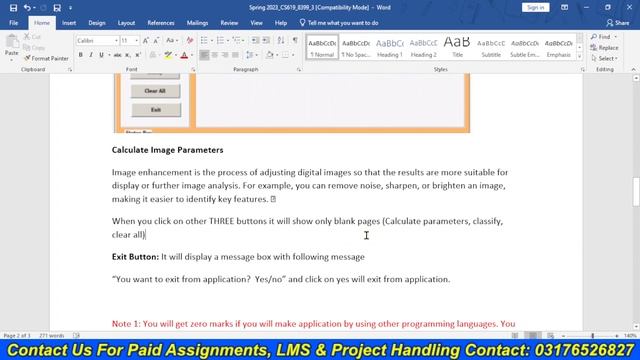Center align the paragraph
This screenshot has width=640, height=360.
(x=215, y=55)
